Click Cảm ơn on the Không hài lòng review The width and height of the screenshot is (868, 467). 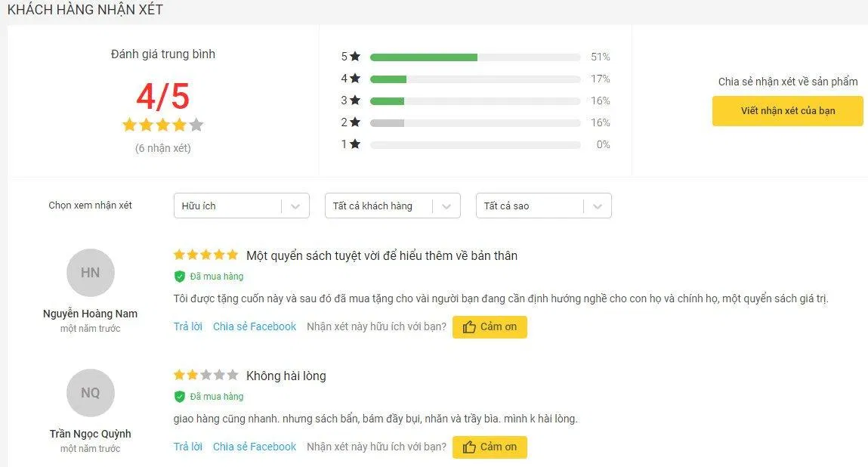pos(490,447)
